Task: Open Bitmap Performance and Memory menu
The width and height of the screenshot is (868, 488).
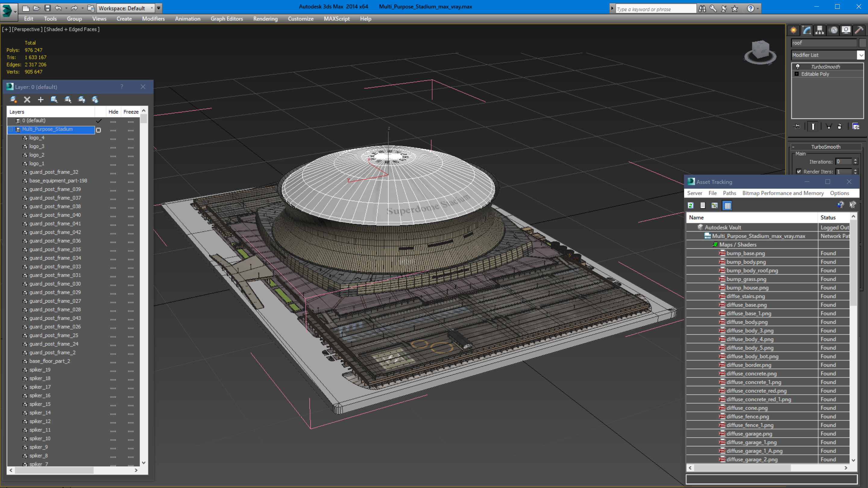Action: click(783, 193)
